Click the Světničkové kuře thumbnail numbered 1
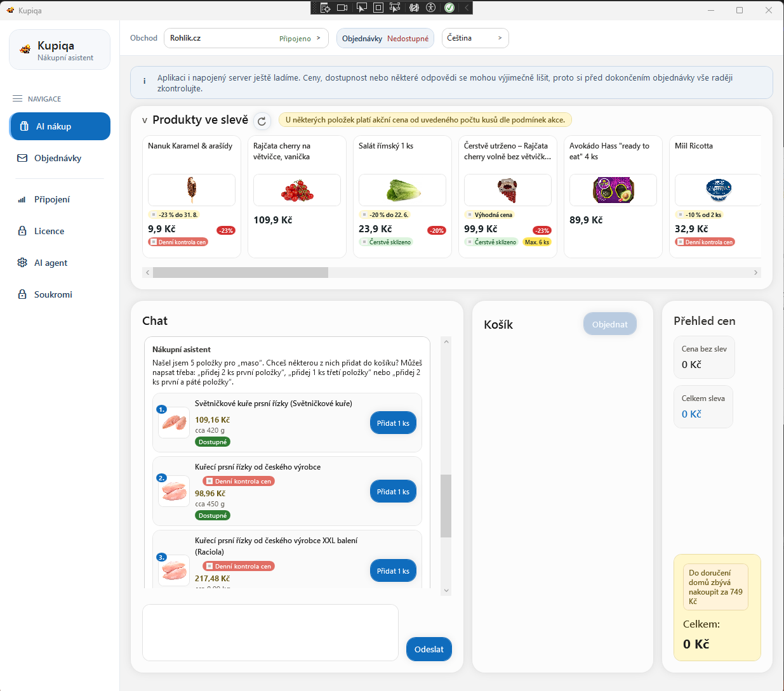The image size is (784, 691). (x=174, y=422)
